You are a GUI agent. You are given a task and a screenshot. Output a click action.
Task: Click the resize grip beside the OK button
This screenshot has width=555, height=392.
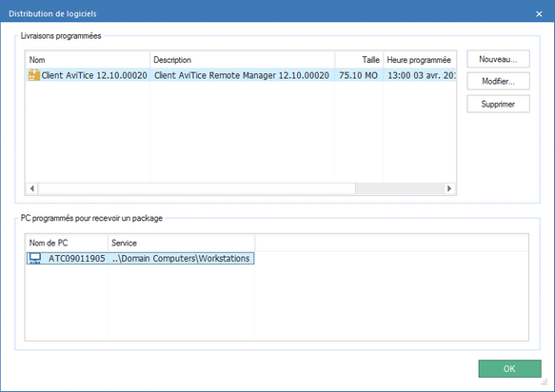click(545, 382)
